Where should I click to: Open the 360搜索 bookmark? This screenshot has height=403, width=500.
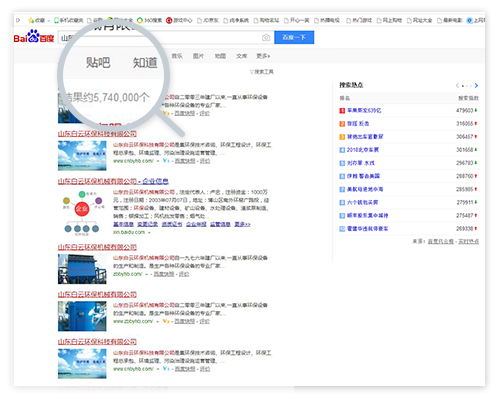click(149, 20)
